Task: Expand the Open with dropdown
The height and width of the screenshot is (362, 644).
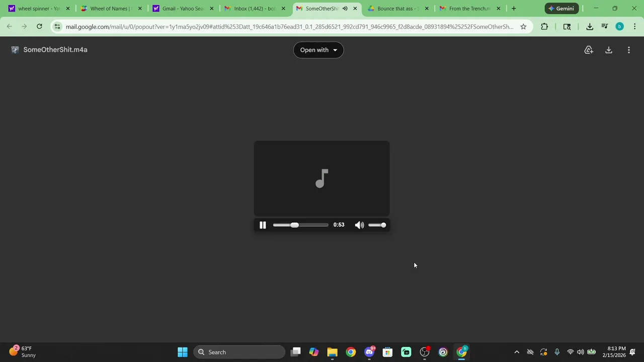Action: pos(318,50)
